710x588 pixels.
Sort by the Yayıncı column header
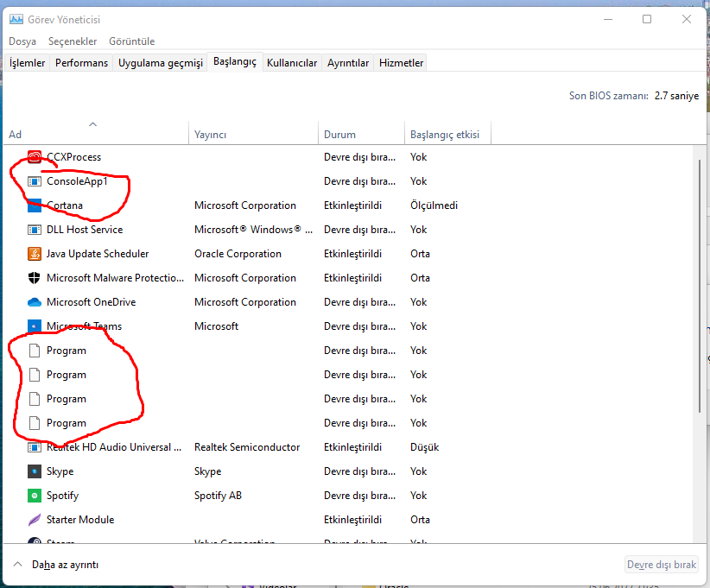click(x=254, y=133)
